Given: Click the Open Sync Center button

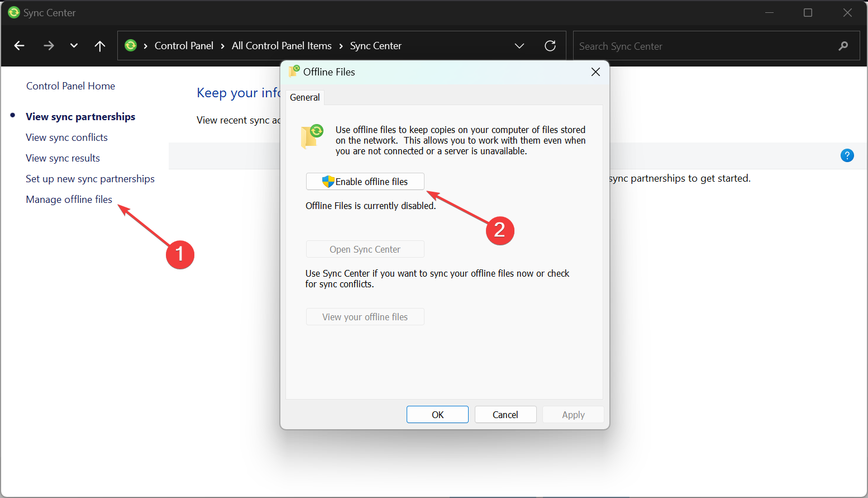Looking at the screenshot, I should pos(365,249).
